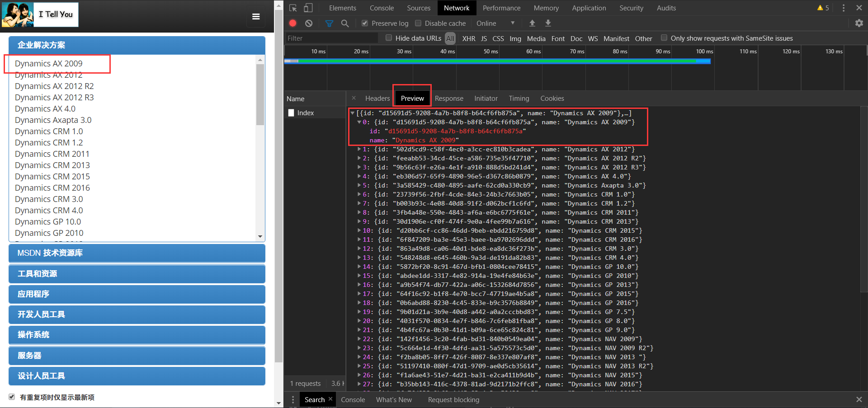This screenshot has height=408, width=868.
Task: Close the request details pane
Action: pyautogui.click(x=354, y=98)
